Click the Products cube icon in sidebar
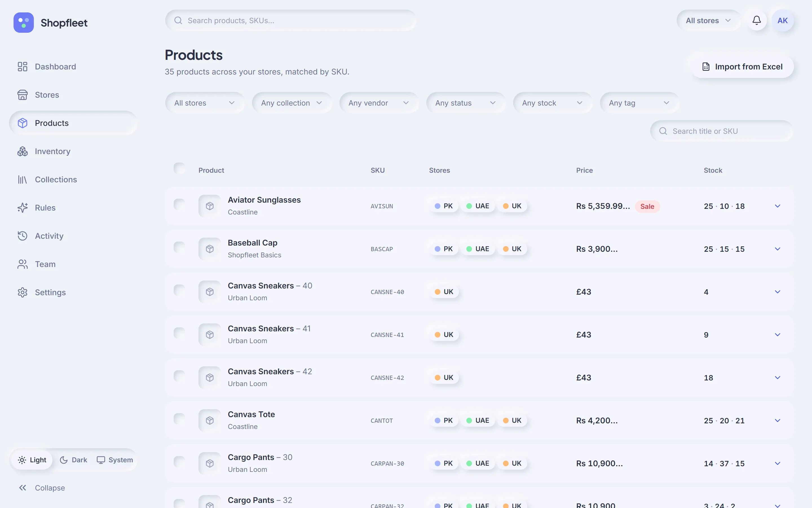The height and width of the screenshot is (508, 812). coord(23,123)
